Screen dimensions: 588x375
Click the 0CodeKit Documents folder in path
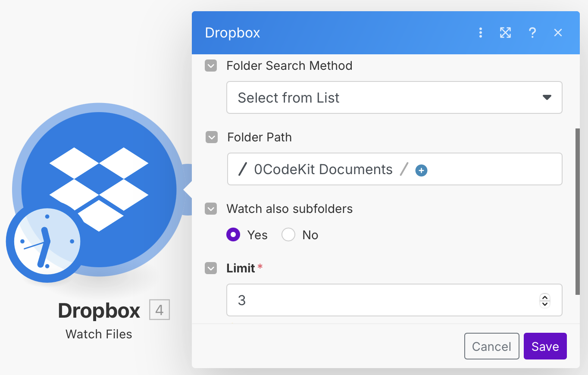click(x=323, y=169)
